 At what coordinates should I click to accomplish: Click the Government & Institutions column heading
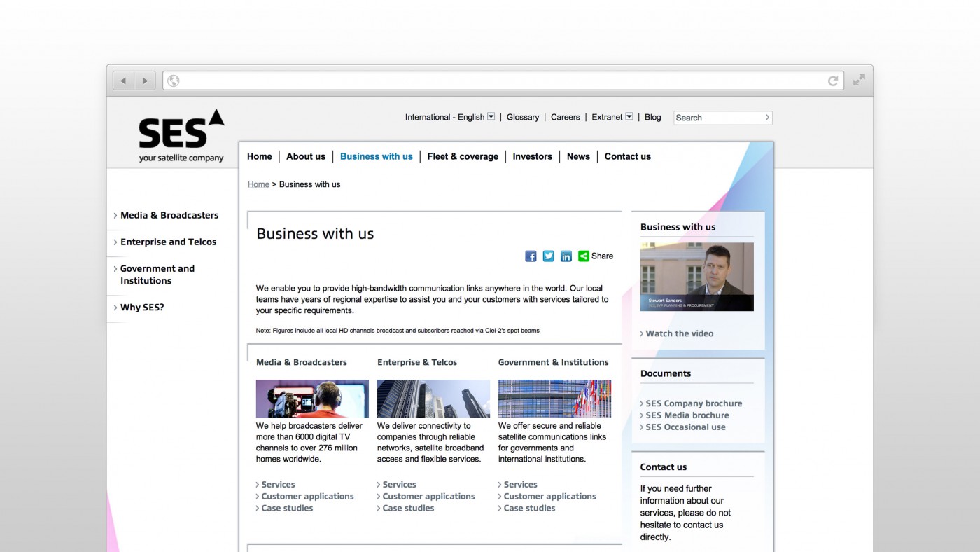coord(554,362)
